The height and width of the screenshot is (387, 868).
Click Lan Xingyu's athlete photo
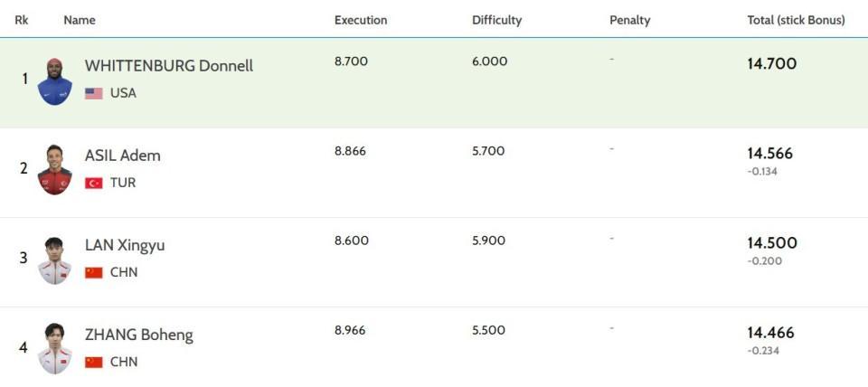(x=55, y=260)
